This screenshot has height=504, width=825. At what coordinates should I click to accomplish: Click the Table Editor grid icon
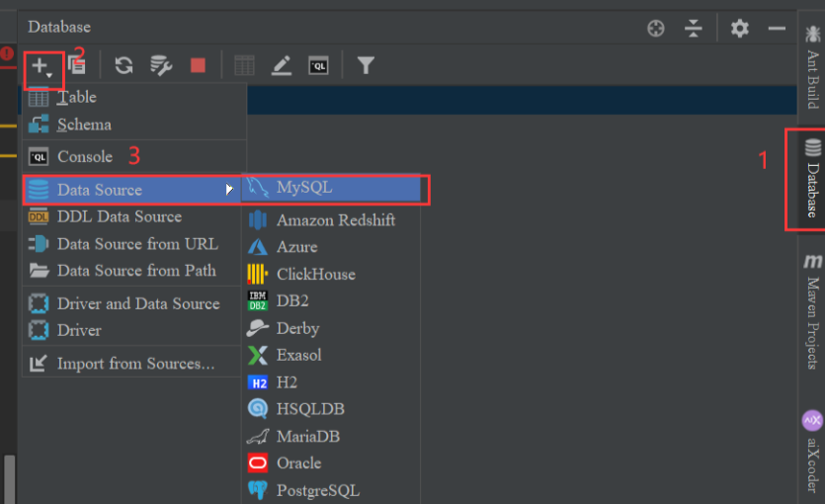(244, 66)
